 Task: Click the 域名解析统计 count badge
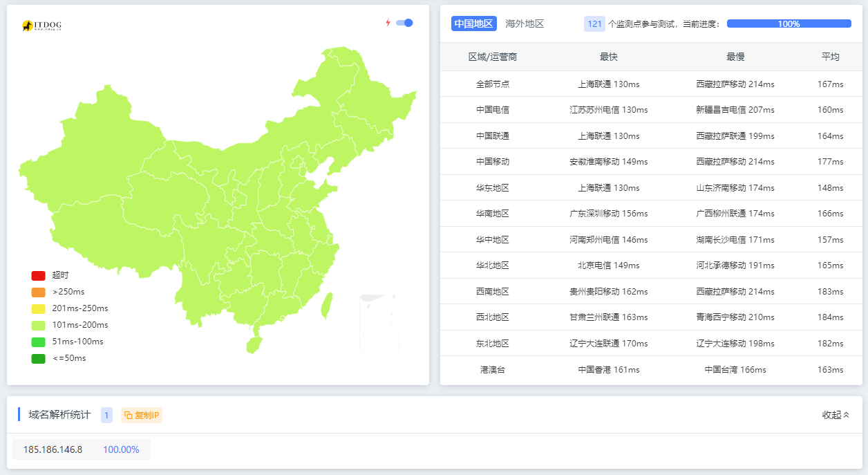(106, 415)
